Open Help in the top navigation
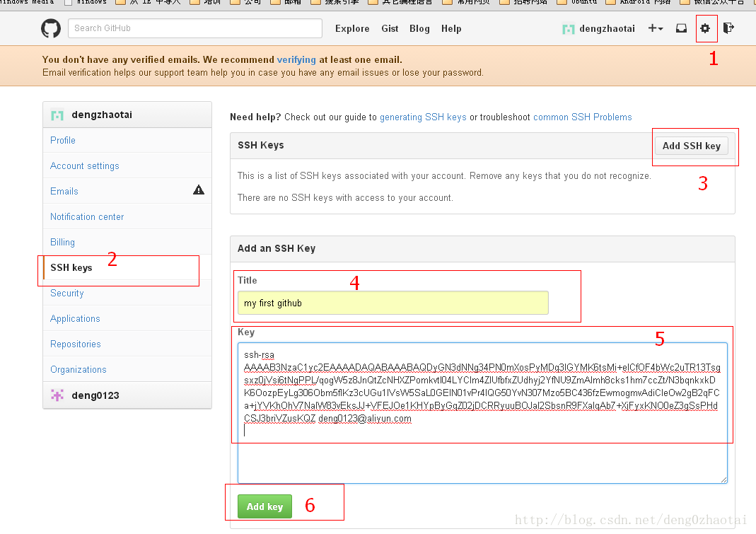Viewport: 756px width, 534px height. pos(451,28)
